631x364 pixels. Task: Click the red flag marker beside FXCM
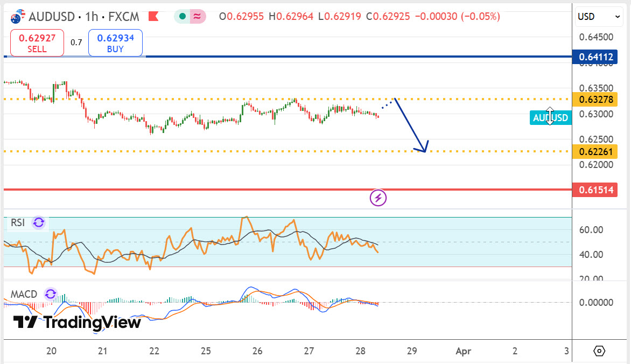(x=153, y=17)
